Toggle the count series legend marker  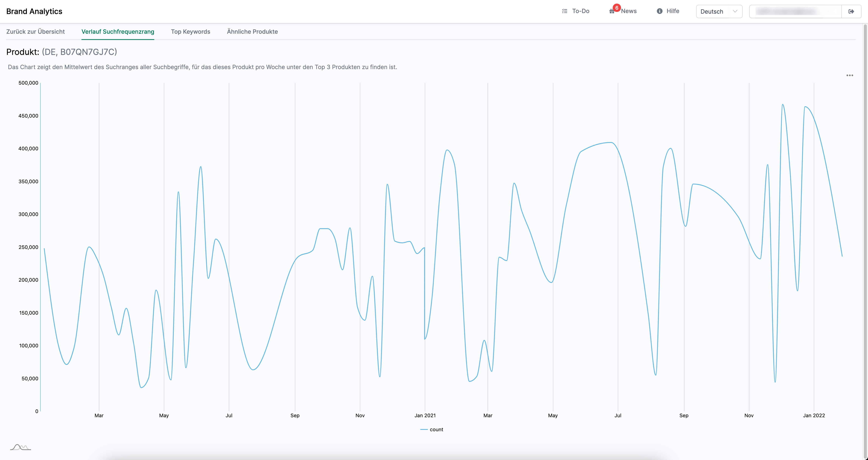click(424, 429)
